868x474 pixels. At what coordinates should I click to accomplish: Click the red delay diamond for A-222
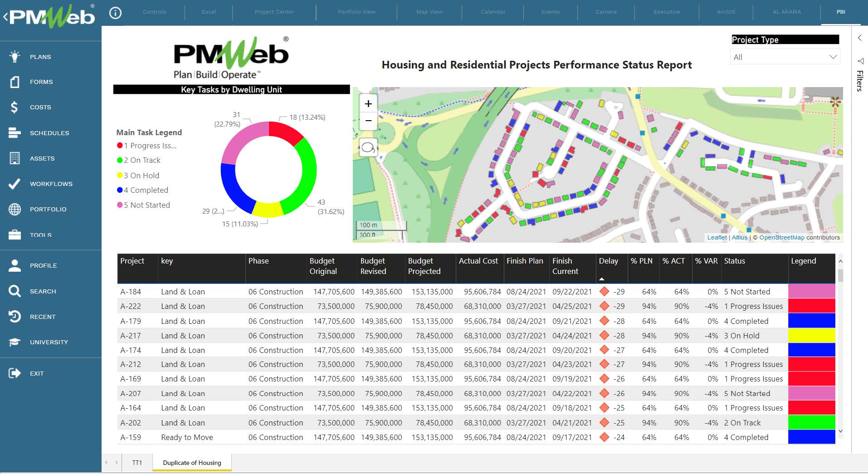pyautogui.click(x=604, y=306)
